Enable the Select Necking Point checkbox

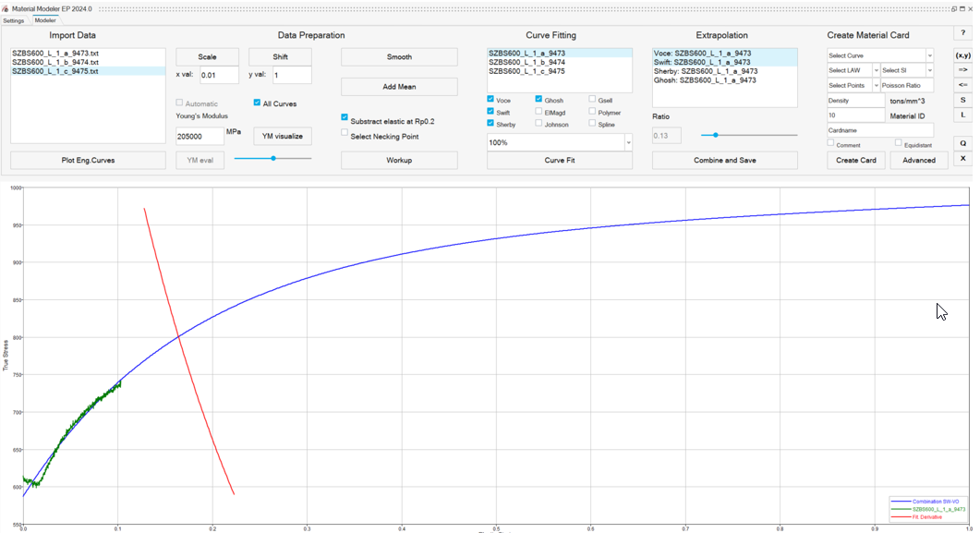[345, 132]
